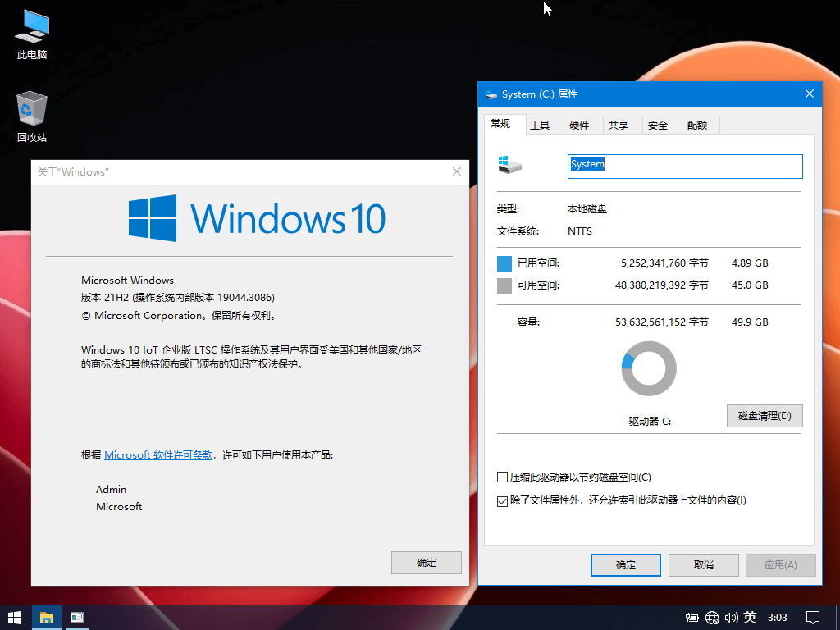Click the 4.89 GB used space value

click(750, 263)
